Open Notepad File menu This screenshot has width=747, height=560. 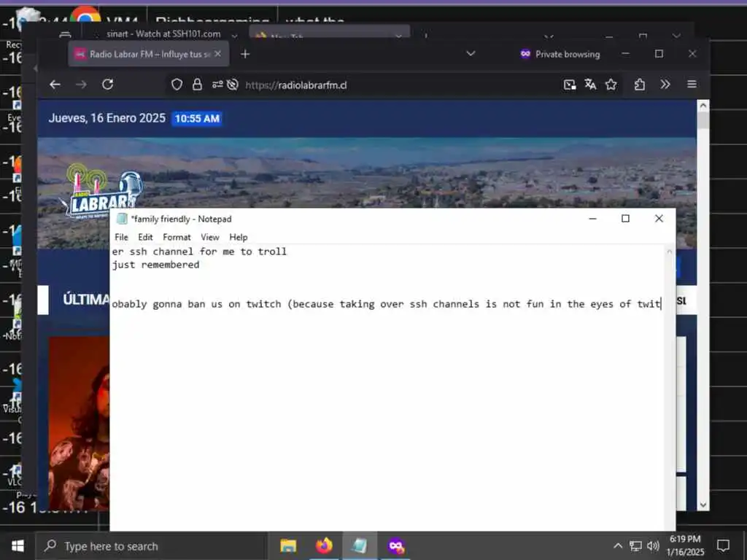pos(122,237)
